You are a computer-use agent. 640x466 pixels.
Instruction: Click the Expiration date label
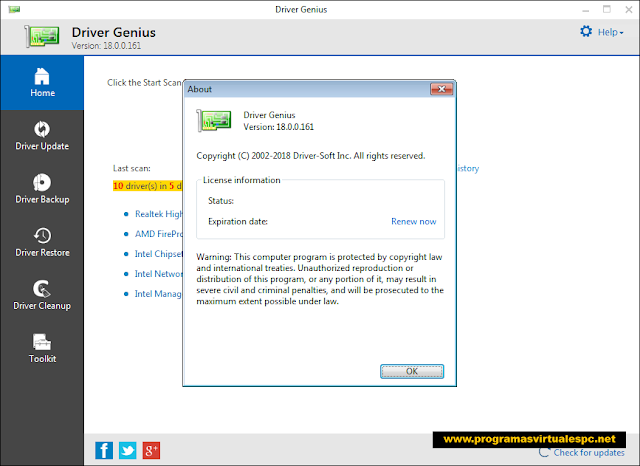pyautogui.click(x=238, y=222)
